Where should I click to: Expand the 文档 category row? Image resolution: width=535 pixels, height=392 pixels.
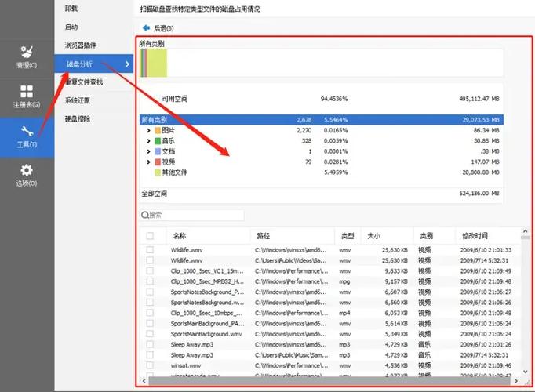tap(148, 151)
